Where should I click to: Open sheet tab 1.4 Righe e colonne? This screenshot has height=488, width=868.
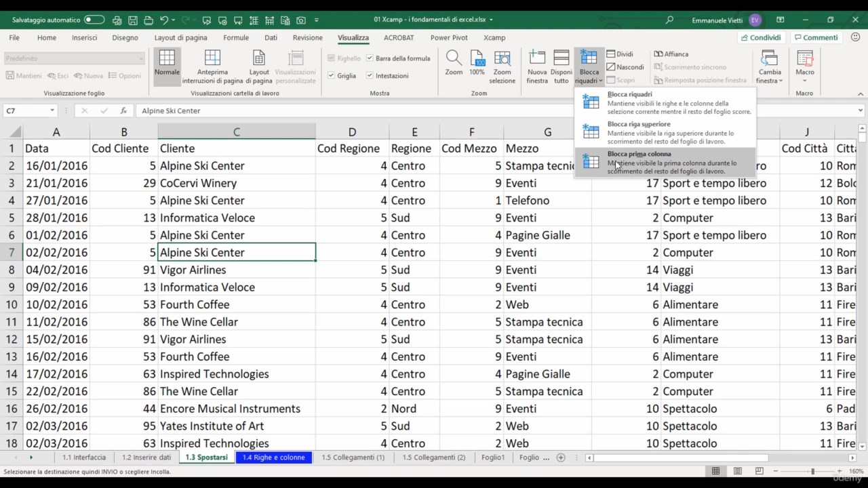(274, 457)
